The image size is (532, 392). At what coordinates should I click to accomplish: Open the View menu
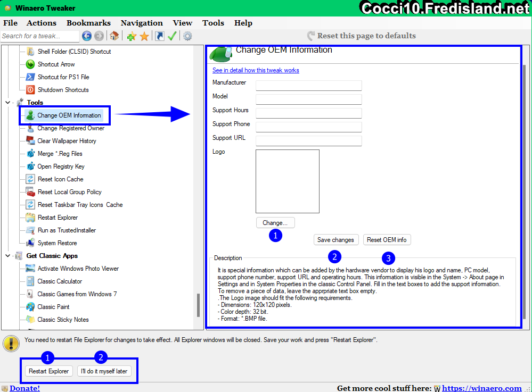(x=183, y=23)
